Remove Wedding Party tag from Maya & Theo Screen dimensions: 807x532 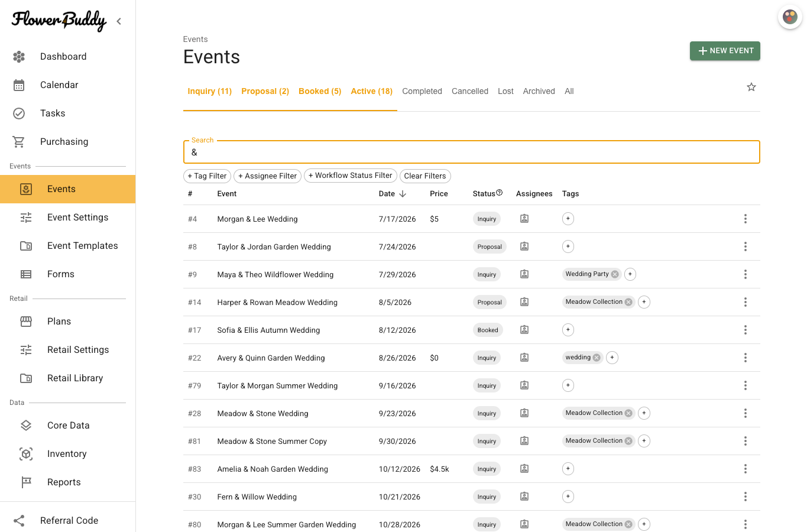(x=615, y=274)
